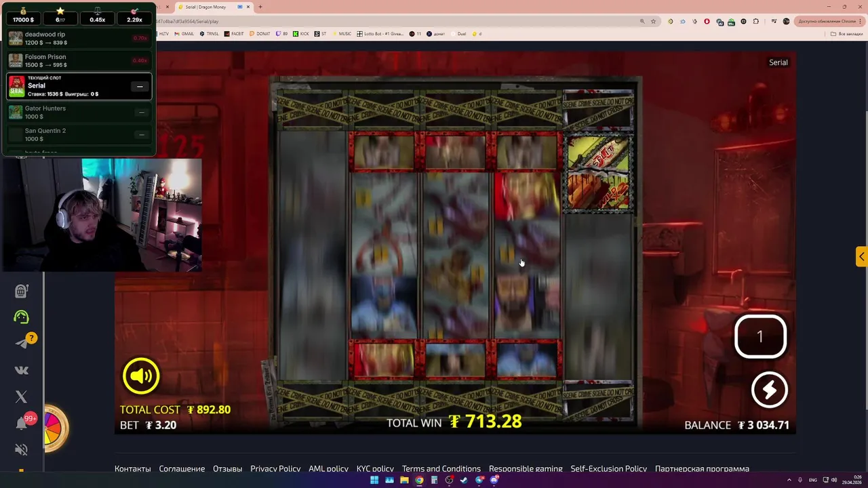The width and height of the screenshot is (868, 488).
Task: Open the Privacy Policy footer link
Action: point(275,468)
